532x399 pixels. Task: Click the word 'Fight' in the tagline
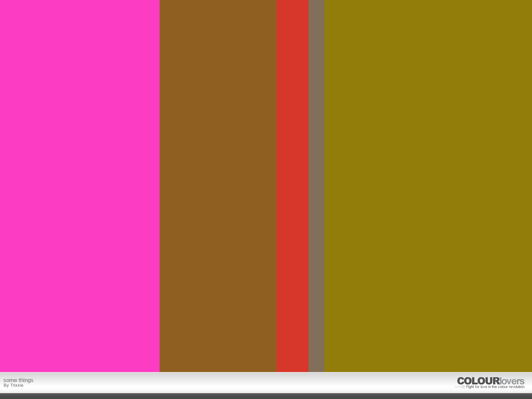(470, 387)
